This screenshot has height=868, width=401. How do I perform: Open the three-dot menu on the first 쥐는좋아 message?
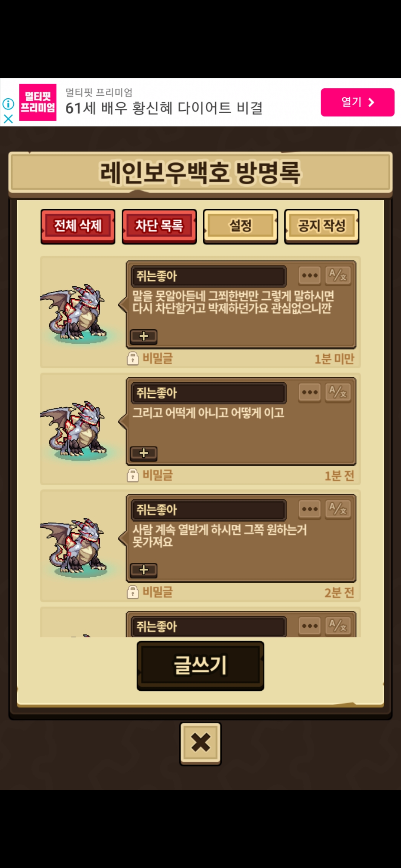click(310, 276)
